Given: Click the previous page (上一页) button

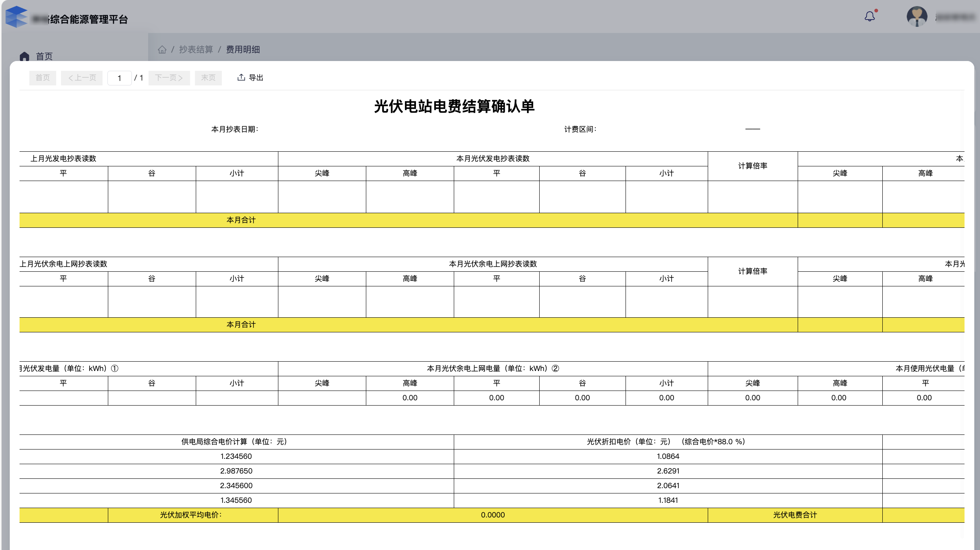Looking at the screenshot, I should [82, 78].
